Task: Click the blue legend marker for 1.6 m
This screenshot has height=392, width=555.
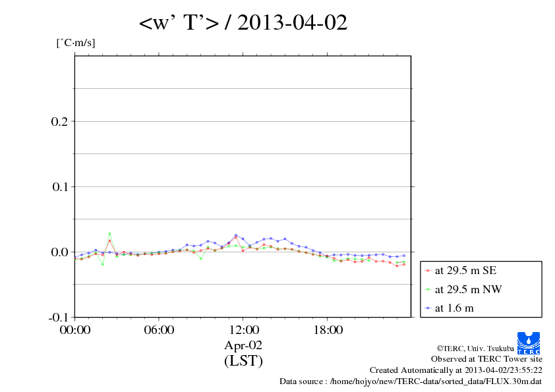Action: coord(428,308)
